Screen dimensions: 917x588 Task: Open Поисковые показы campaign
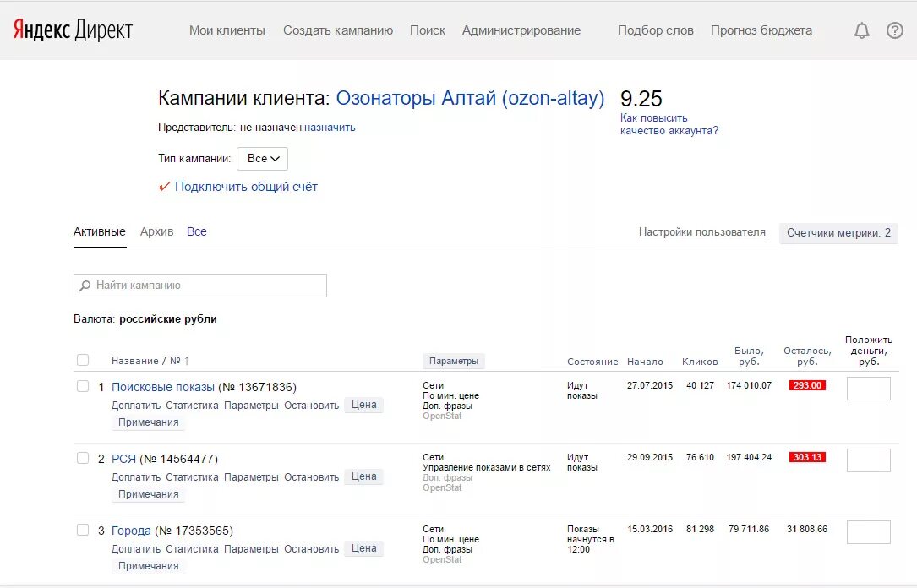point(163,387)
